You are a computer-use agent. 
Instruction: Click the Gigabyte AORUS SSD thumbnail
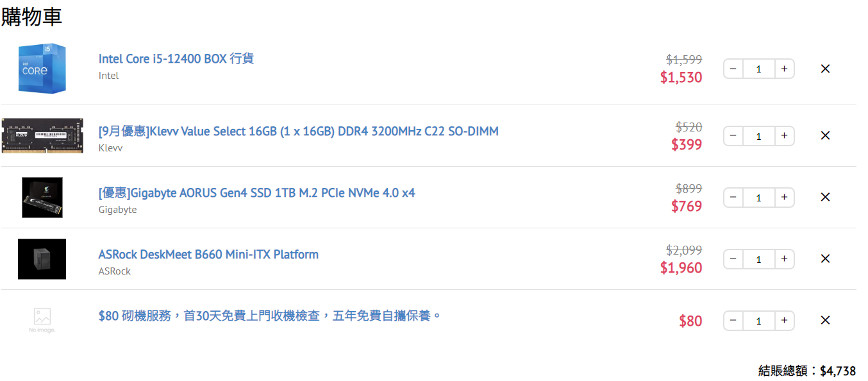(x=42, y=197)
